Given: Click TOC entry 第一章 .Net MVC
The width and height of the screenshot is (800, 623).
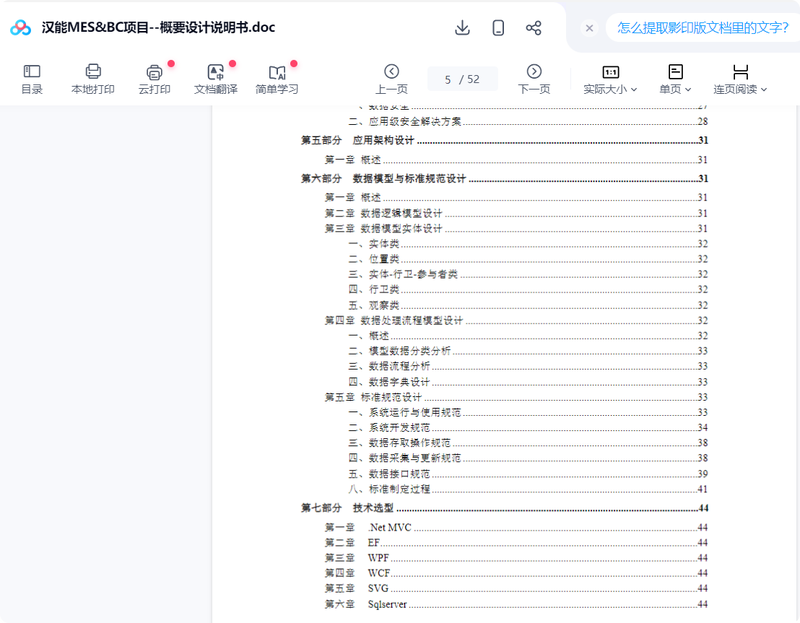Looking at the screenshot, I should 516,528.
